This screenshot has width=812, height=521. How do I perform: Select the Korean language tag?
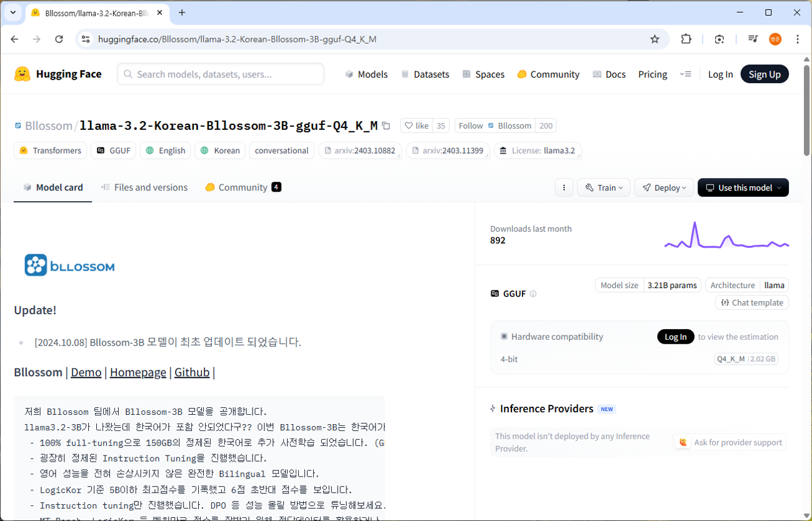point(219,151)
